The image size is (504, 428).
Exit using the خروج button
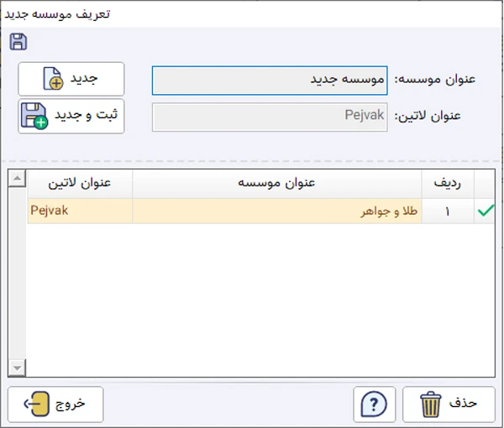pos(55,404)
